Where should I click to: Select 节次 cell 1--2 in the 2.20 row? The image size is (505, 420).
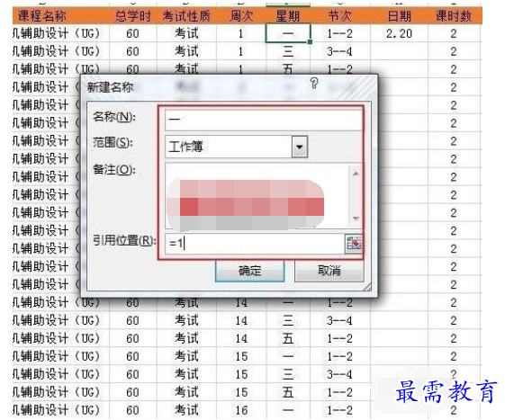339,33
